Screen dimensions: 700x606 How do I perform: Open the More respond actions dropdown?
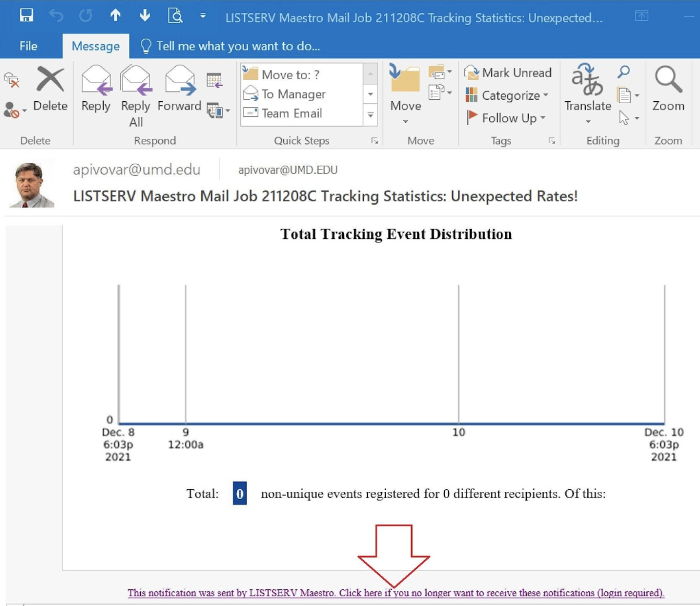pos(219,110)
